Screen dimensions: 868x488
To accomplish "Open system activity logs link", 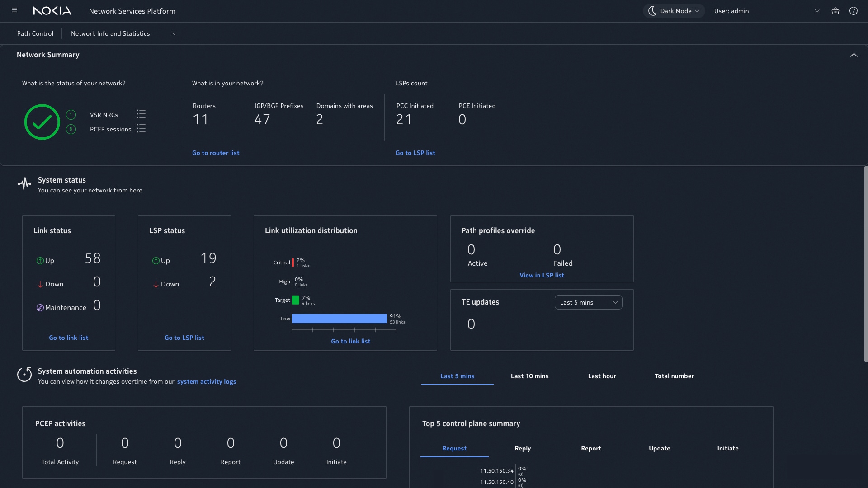I will (x=207, y=381).
